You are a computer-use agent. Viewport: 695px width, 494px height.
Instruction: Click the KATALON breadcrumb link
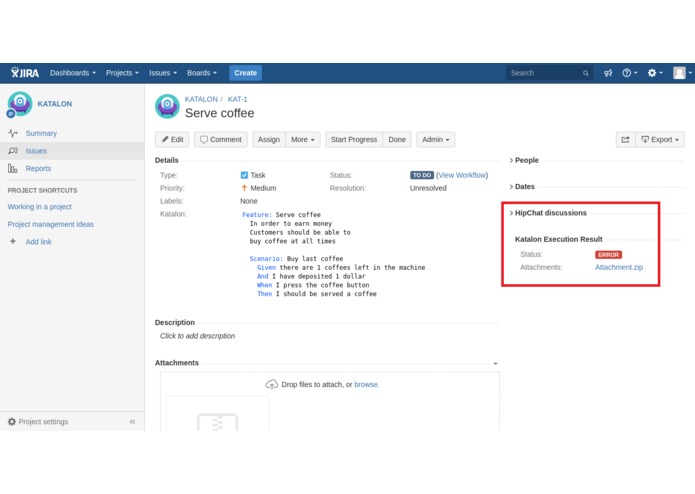click(201, 99)
